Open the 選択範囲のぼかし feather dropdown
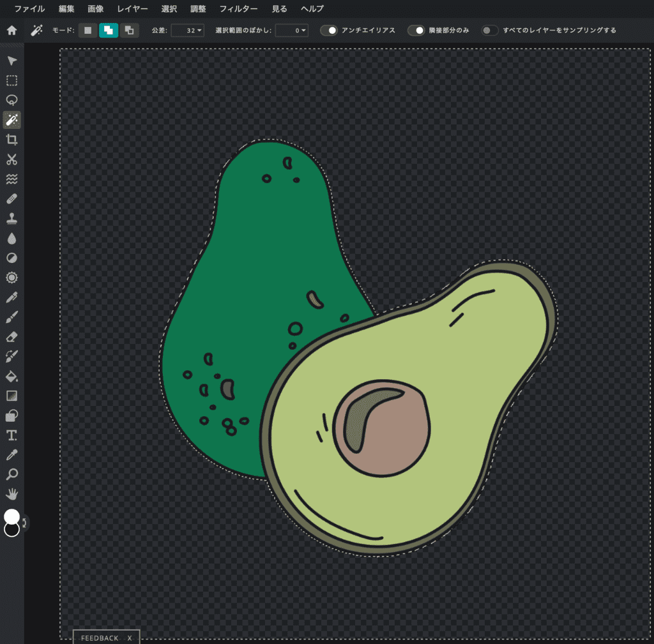This screenshot has height=644, width=654. (292, 30)
